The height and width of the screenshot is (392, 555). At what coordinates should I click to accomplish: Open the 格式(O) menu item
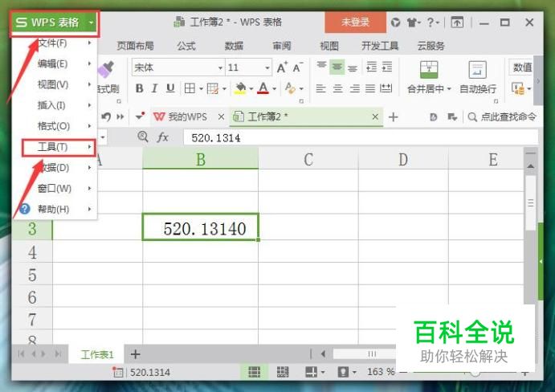click(55, 125)
